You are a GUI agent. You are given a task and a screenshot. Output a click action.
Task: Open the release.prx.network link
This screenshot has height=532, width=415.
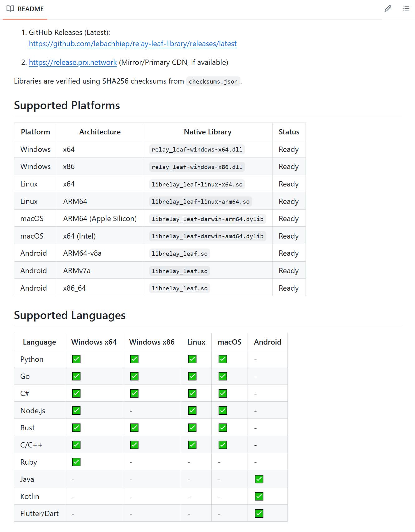[x=73, y=62]
